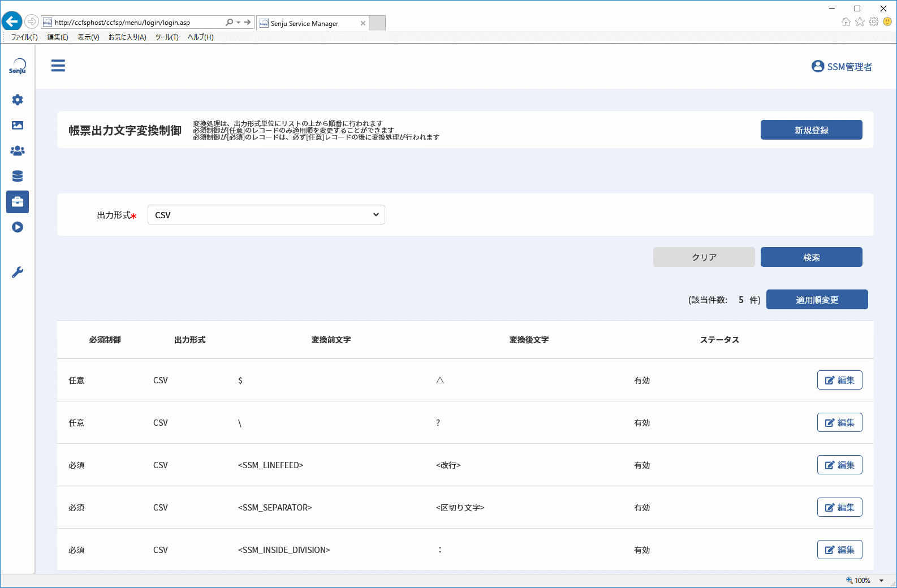This screenshot has width=897, height=588.
Task: Edit the row with backslash character
Action: click(x=840, y=422)
